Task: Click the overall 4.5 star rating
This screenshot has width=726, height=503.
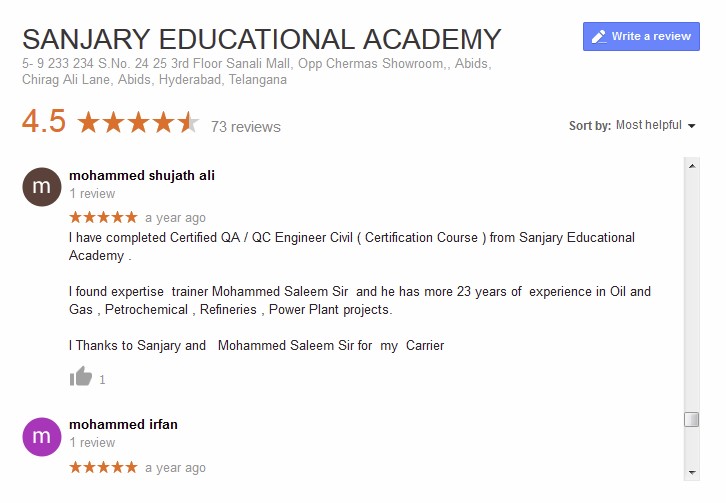Action: point(138,124)
